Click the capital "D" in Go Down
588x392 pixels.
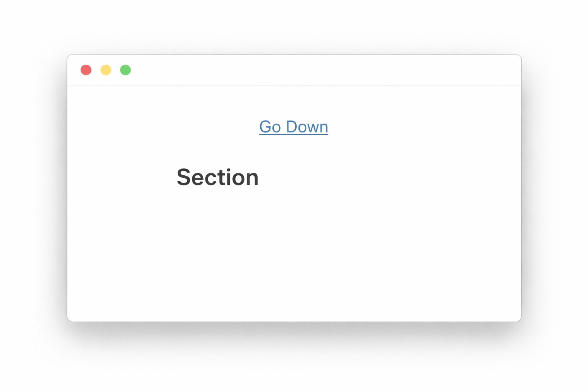(292, 127)
